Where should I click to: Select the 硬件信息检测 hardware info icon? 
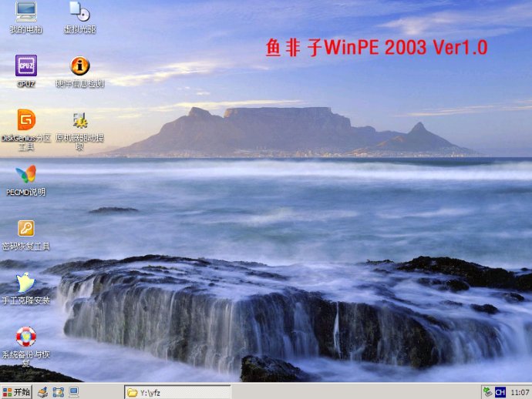[x=79, y=65]
